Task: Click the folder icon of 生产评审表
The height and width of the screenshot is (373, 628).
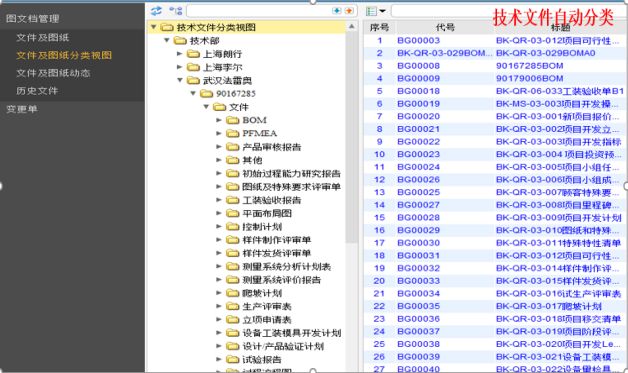Action: [232, 306]
